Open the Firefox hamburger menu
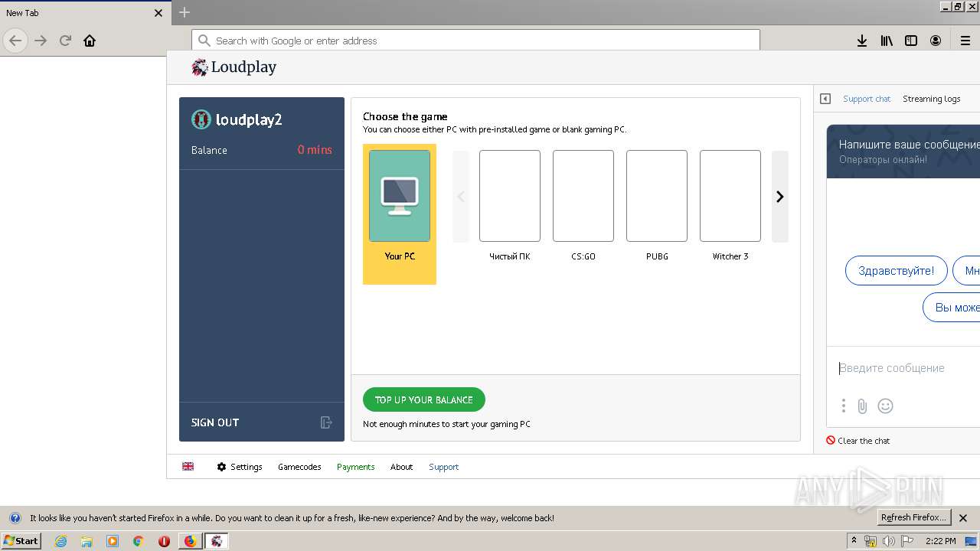The width and height of the screenshot is (980, 551). point(965,41)
